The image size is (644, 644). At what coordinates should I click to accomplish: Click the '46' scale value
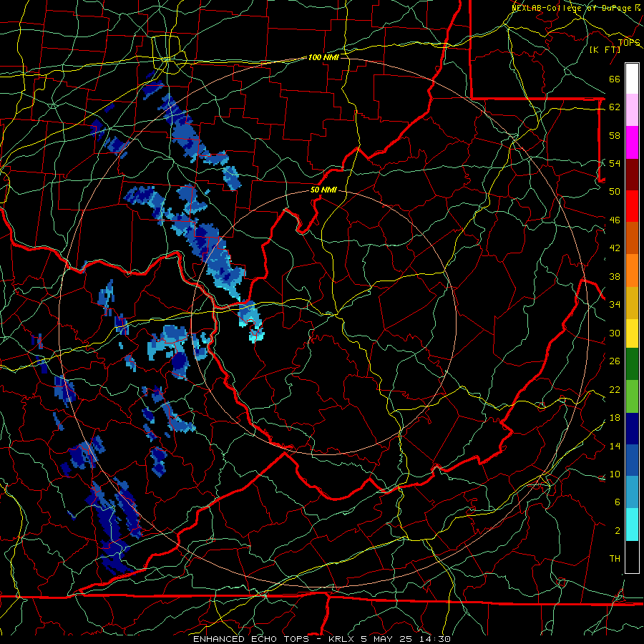click(615, 220)
